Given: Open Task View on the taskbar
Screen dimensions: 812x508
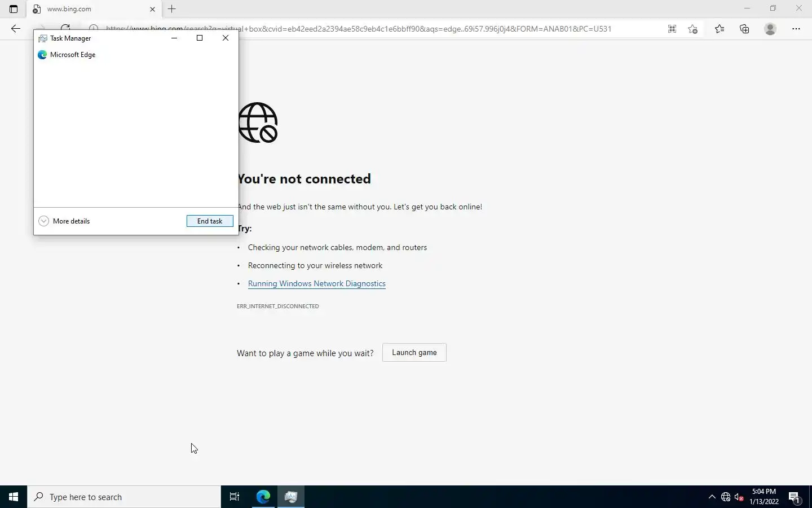Looking at the screenshot, I should coord(235,497).
